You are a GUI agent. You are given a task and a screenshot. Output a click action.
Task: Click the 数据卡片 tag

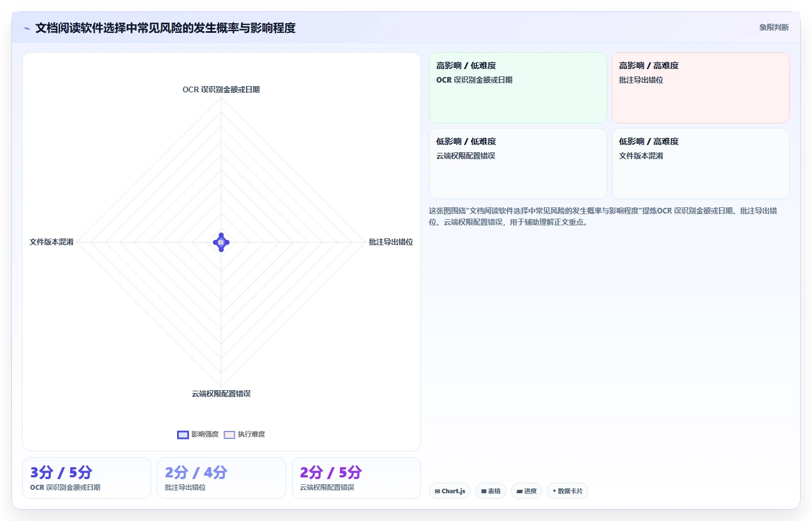[x=567, y=491]
